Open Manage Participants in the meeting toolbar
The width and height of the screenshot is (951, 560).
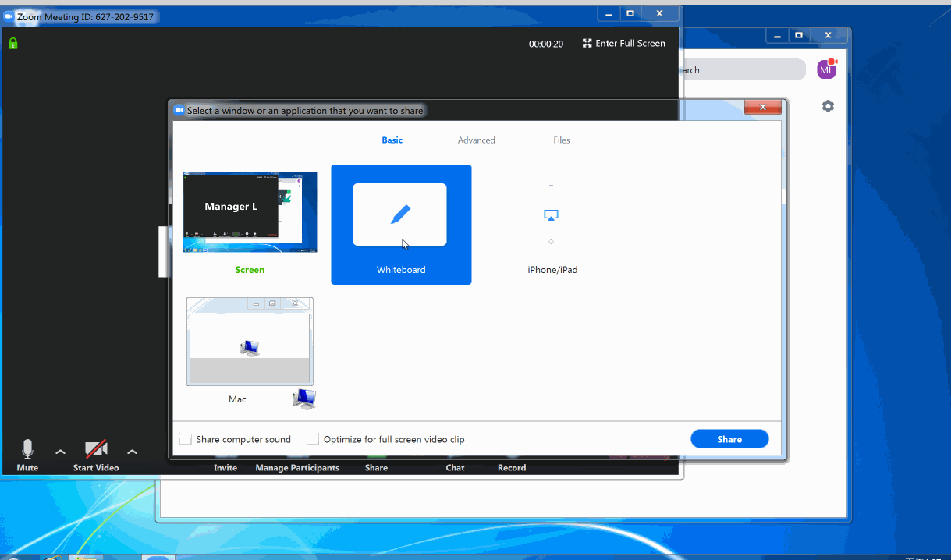(297, 468)
